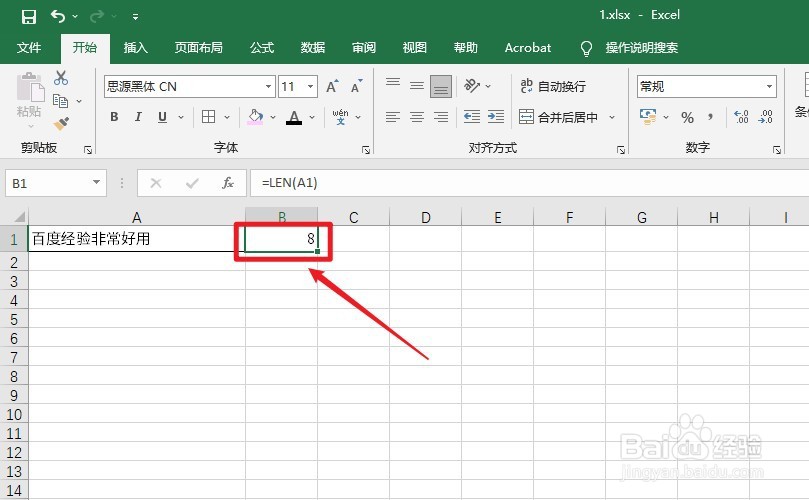Open the Undo history dropdown arrow
The image size is (809, 500).
point(75,17)
